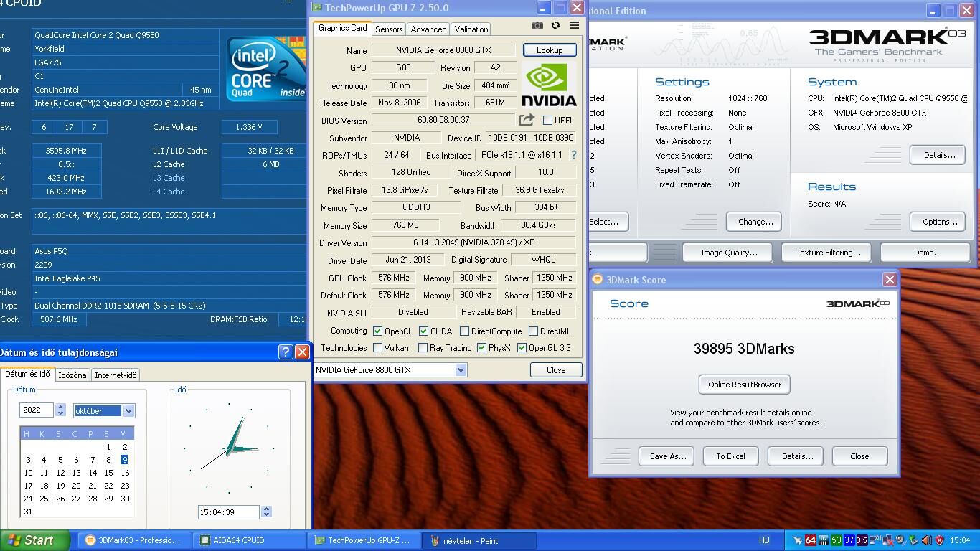This screenshot has height=551, width=980.
Task: Click Details in 3DMark Score window
Action: click(796, 456)
